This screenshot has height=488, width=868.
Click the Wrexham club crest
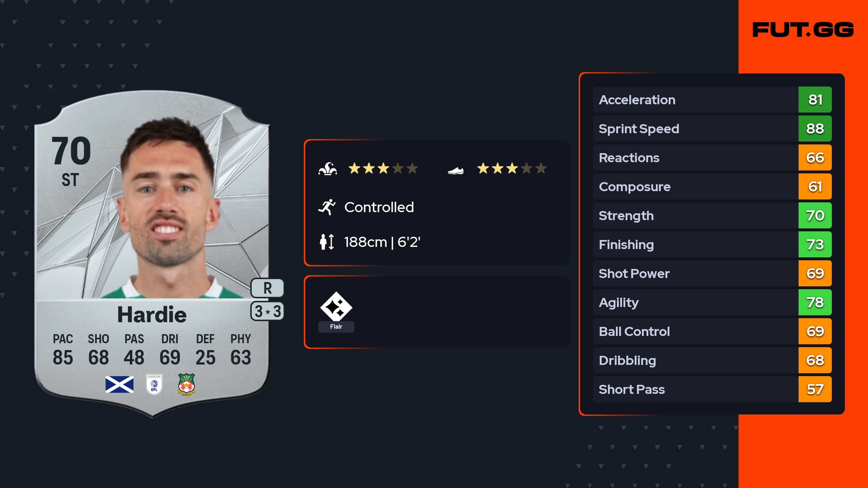(187, 384)
